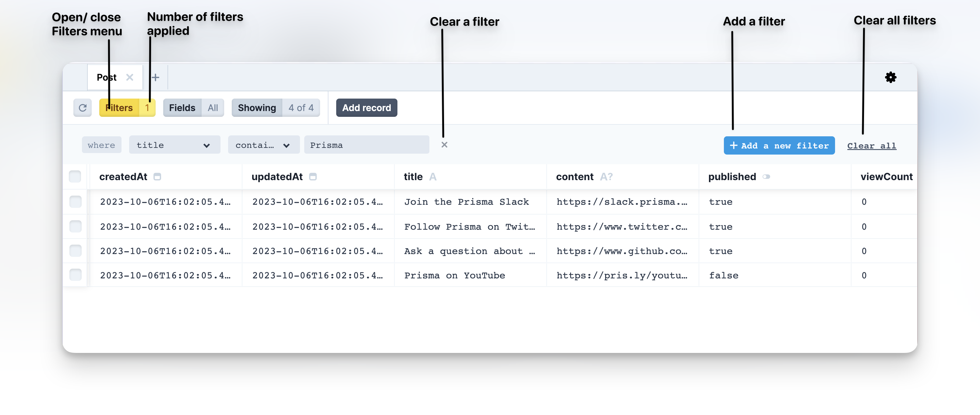This screenshot has height=415, width=980.
Task: Toggle the first row checkbox
Action: click(75, 201)
